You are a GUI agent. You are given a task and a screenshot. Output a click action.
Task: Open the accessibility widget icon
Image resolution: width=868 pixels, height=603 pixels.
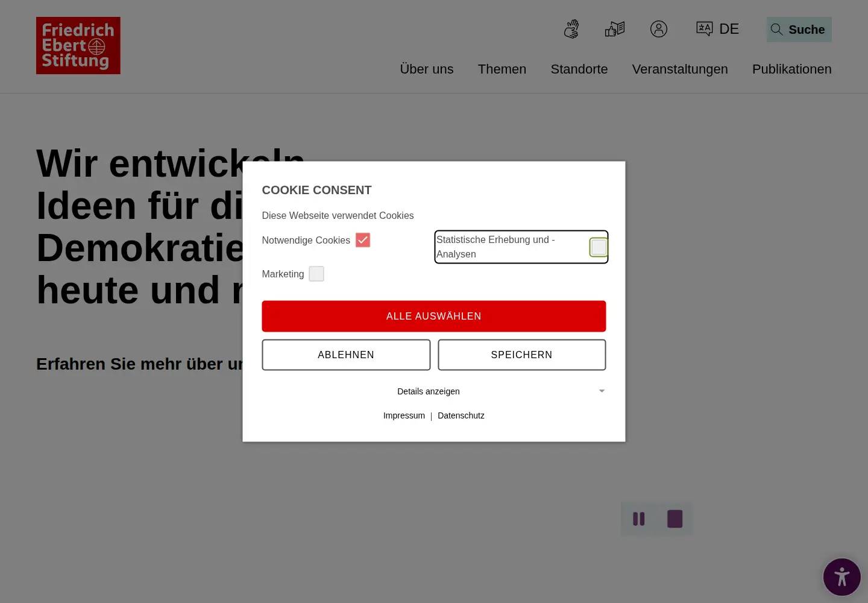[842, 577]
